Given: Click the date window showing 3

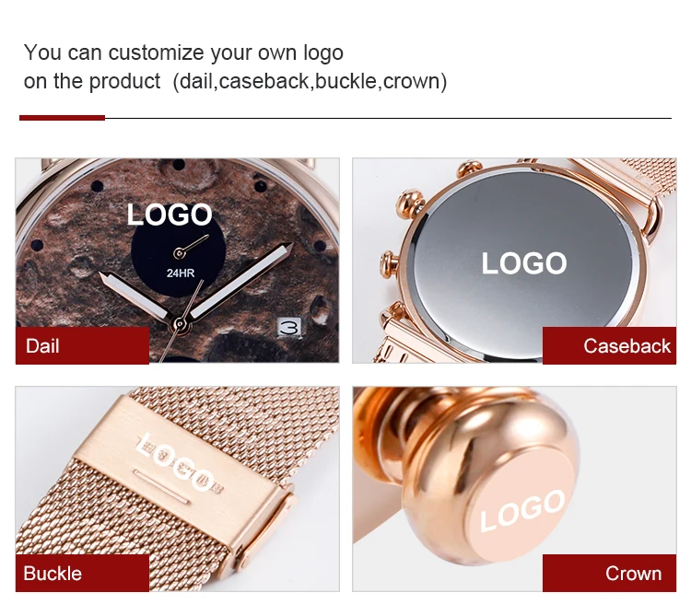Looking at the screenshot, I should (x=289, y=328).
